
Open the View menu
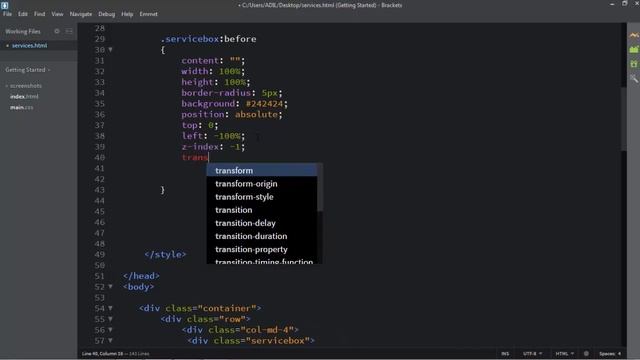pos(57,14)
